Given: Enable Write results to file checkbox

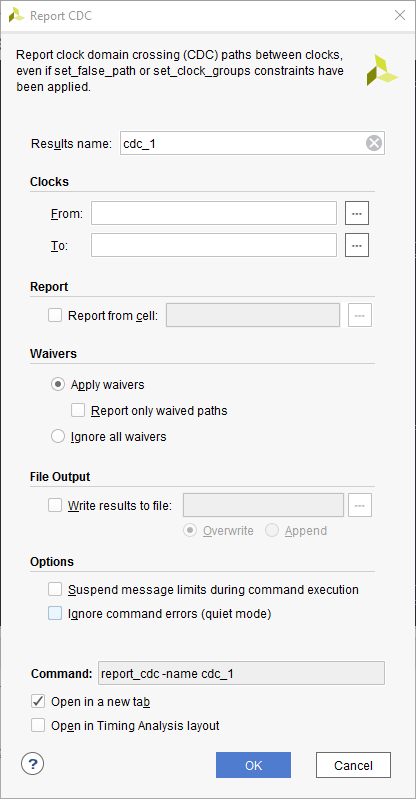Looking at the screenshot, I should 55,505.
